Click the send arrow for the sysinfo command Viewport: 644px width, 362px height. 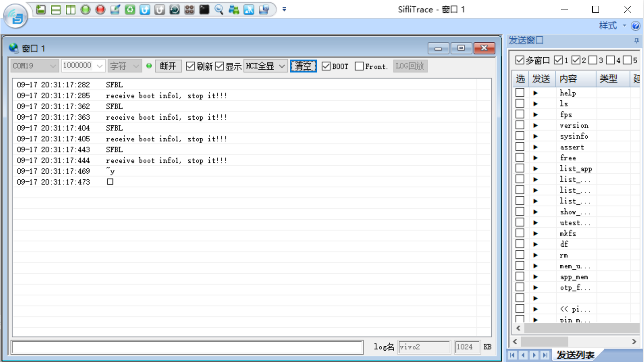pos(536,136)
